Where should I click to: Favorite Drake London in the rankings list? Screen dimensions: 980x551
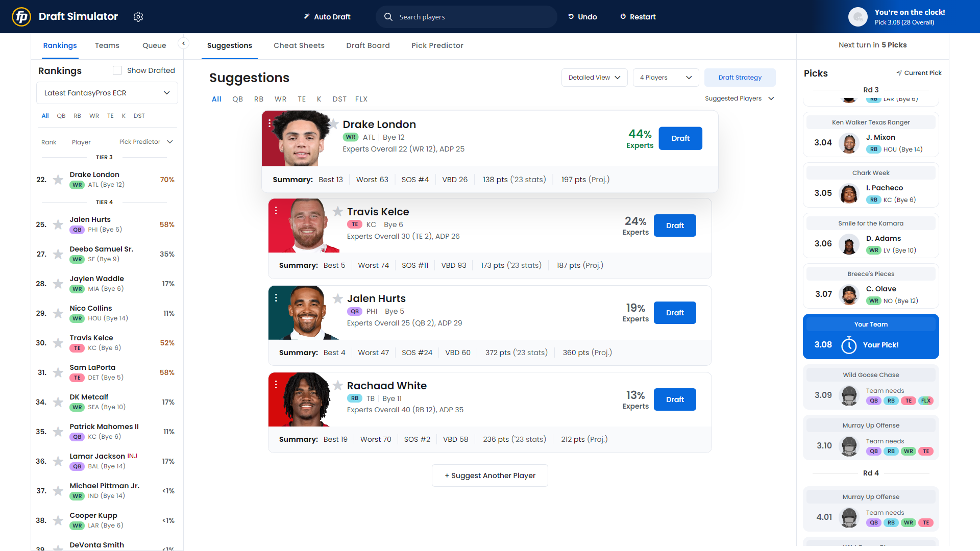[x=58, y=180]
